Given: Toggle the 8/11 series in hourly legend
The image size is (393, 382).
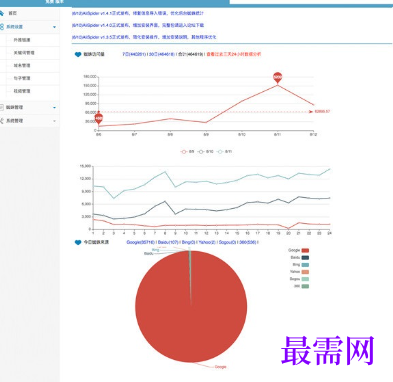Looking at the screenshot, I should click(x=224, y=151).
